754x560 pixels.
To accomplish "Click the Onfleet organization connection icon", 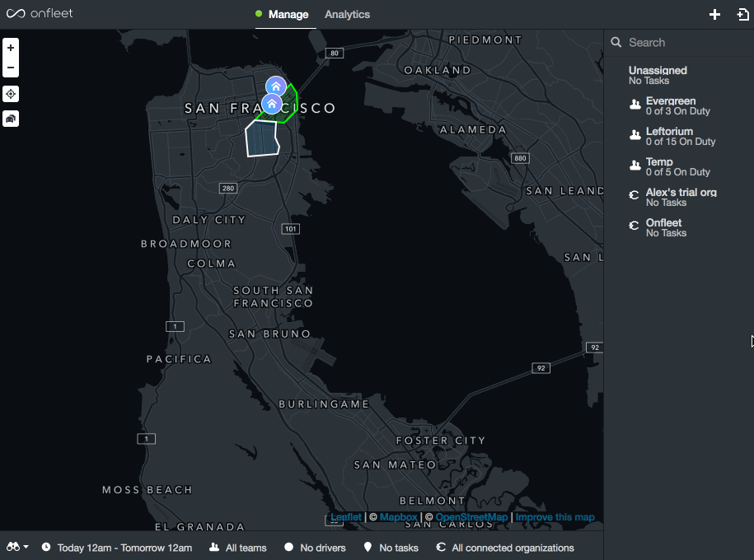I will 635,225.
